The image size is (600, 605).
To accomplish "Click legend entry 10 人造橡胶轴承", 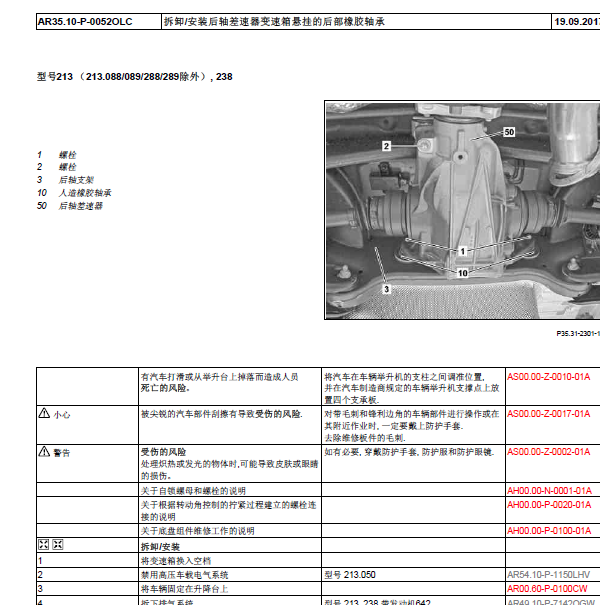I will [x=74, y=193].
